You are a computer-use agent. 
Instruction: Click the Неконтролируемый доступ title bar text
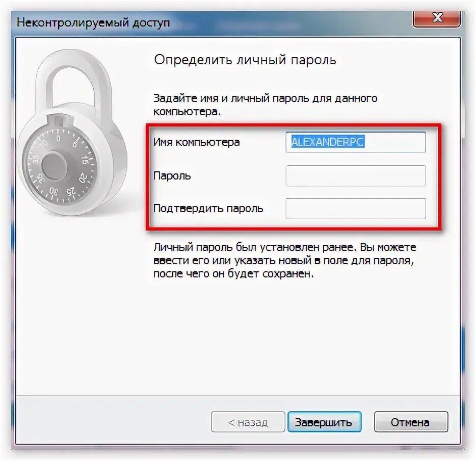point(93,23)
